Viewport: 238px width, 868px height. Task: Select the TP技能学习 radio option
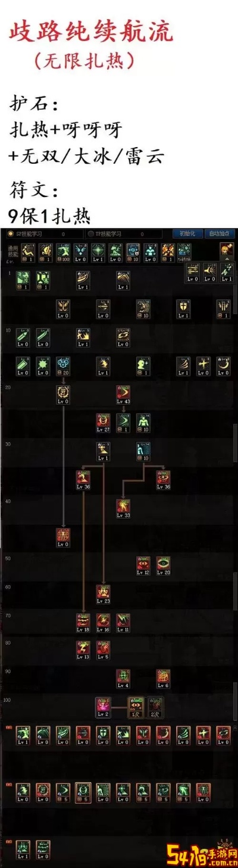tap(103, 234)
